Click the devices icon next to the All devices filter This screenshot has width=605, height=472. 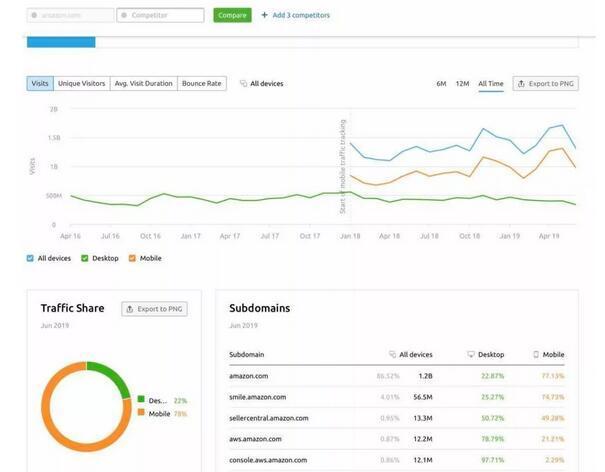click(244, 84)
